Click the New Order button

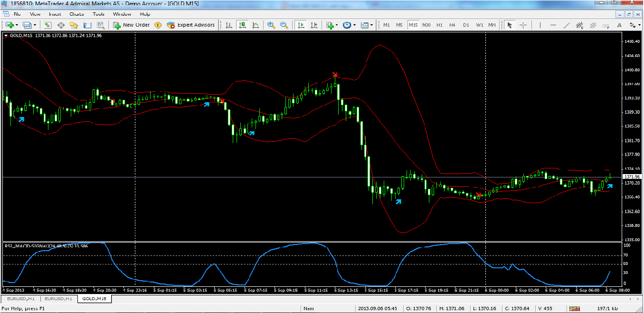click(x=132, y=25)
